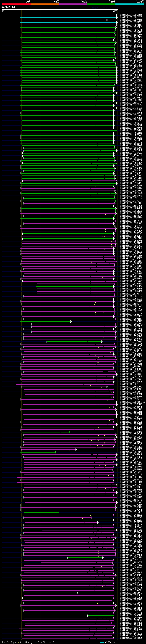Click the purple ~60% identity legend bar
The image size is (146, 644).
point(73,4)
